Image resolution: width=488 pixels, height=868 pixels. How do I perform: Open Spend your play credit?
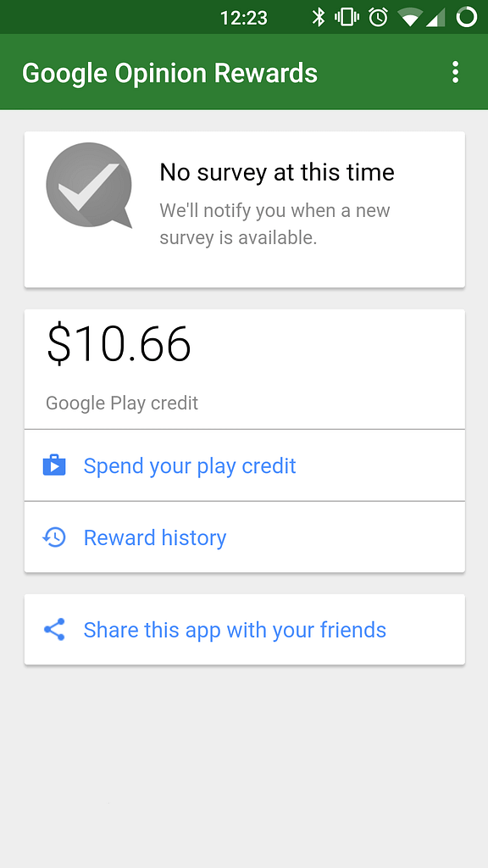(189, 465)
